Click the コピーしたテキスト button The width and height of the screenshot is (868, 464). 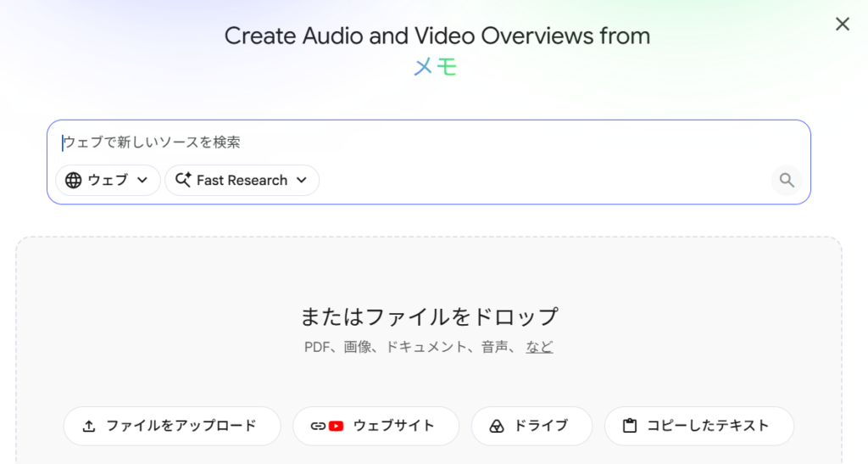point(699,426)
